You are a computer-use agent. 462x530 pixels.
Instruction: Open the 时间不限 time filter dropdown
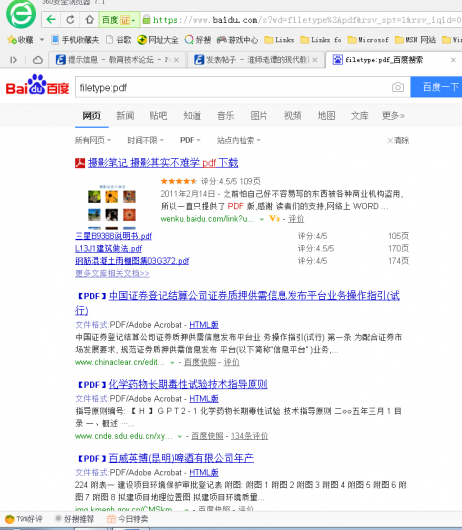point(146,140)
